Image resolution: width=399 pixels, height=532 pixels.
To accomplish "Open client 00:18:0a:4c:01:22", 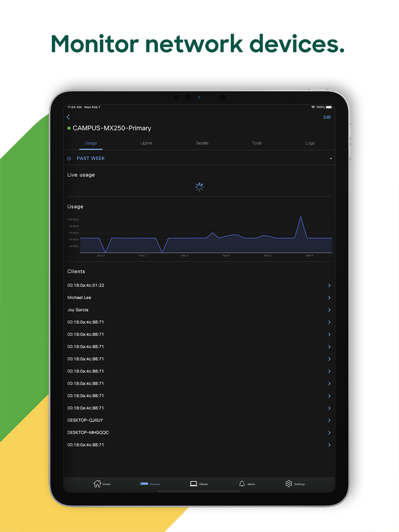I will pyautogui.click(x=199, y=285).
